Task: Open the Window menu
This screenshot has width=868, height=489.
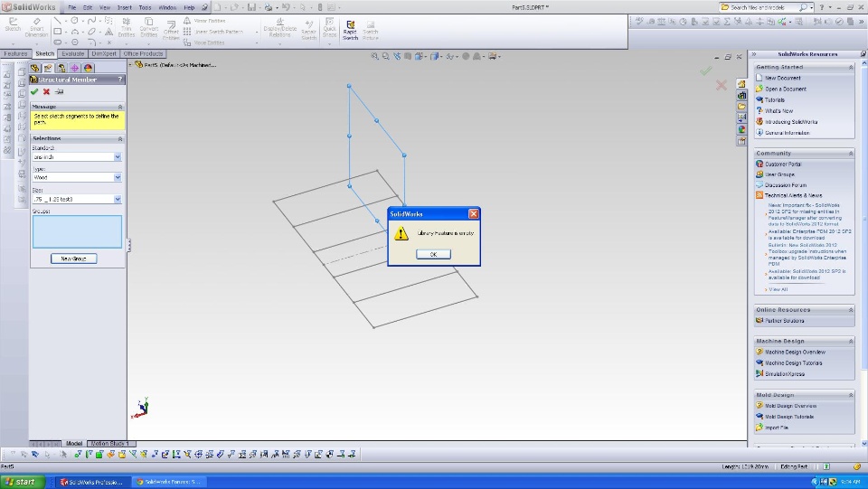Action: coord(167,8)
